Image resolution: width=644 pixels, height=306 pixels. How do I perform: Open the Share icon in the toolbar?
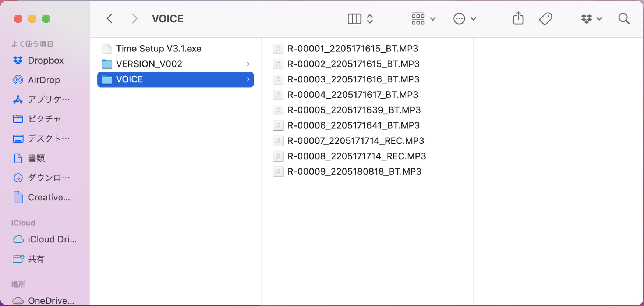tap(518, 18)
